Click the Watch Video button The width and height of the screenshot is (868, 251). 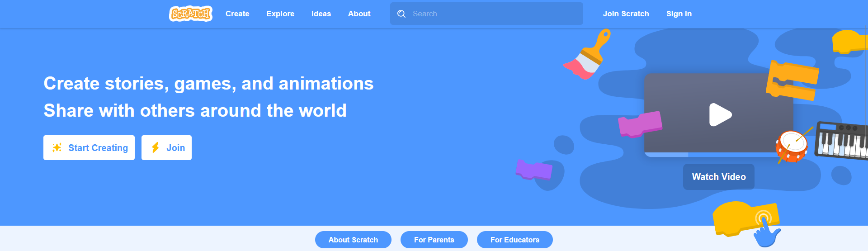point(719,177)
